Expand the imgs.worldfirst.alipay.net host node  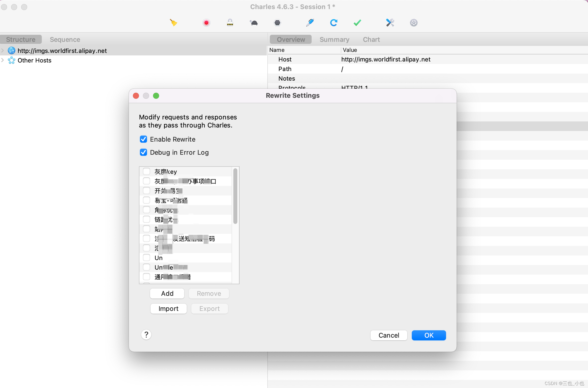3,50
